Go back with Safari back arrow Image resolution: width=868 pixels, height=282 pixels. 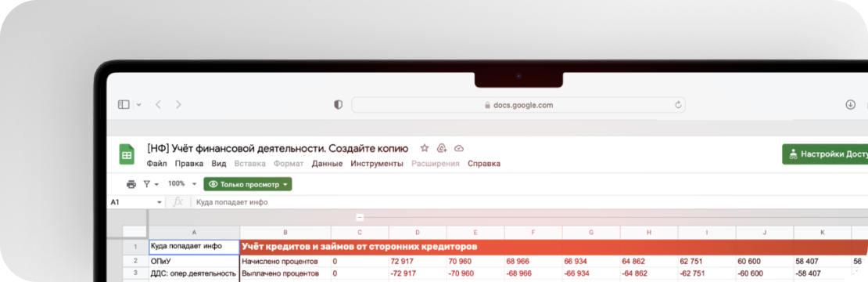tap(158, 104)
